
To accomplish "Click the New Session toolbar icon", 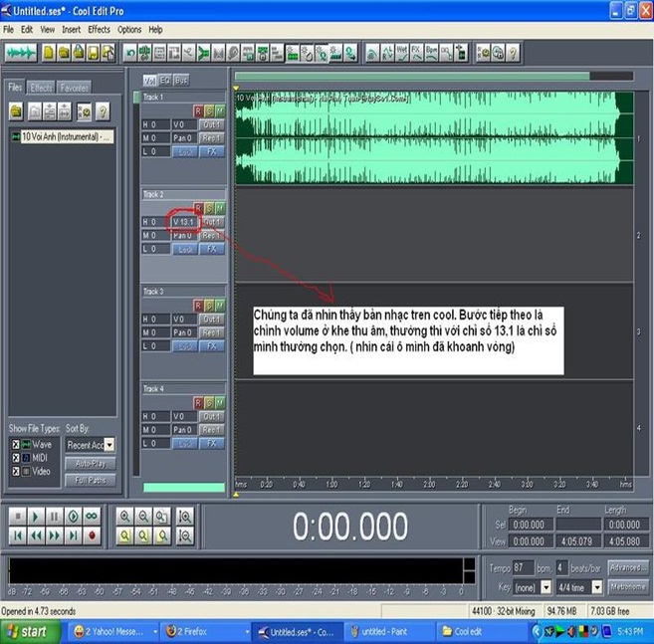I will pos(49,53).
